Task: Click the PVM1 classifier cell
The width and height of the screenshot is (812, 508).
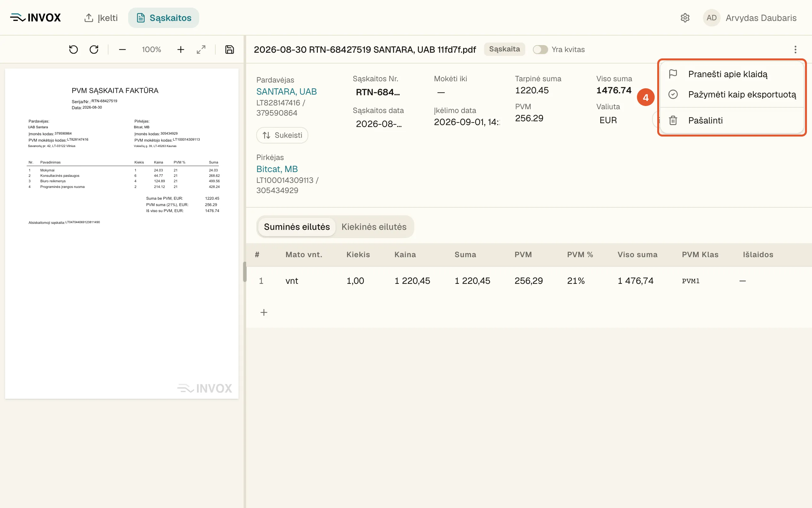Action: click(x=691, y=281)
